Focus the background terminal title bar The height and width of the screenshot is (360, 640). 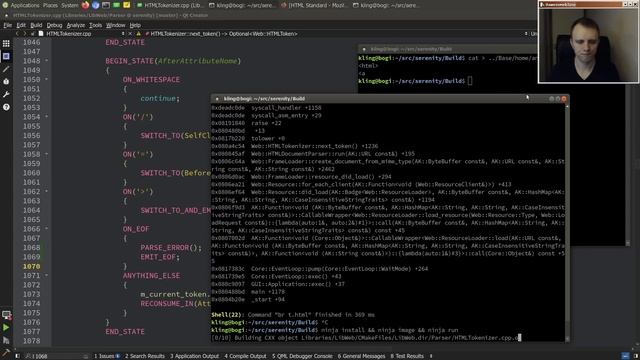click(x=448, y=49)
